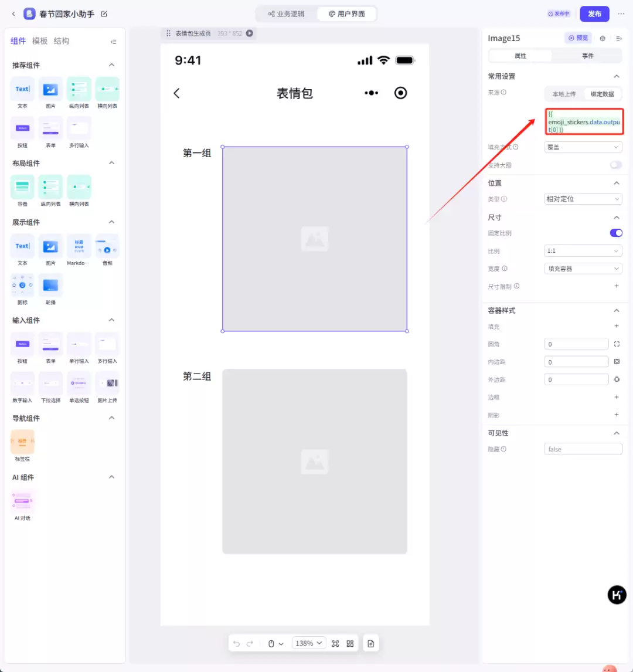Click the 轮播 carousel component icon
633x672 pixels.
50,287
